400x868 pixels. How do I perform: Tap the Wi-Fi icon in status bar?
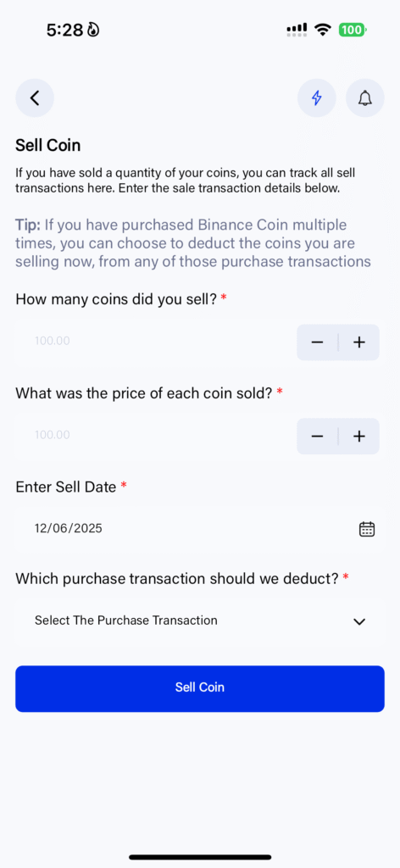point(323,30)
